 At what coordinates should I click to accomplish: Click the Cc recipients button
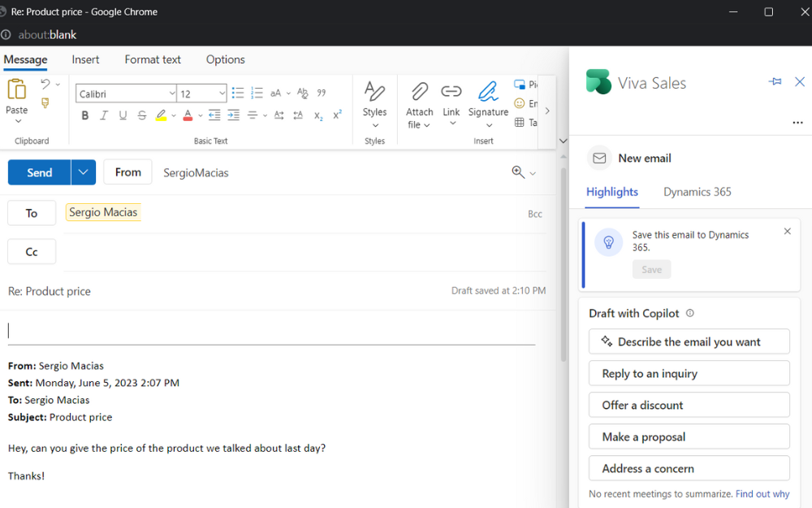click(x=32, y=252)
